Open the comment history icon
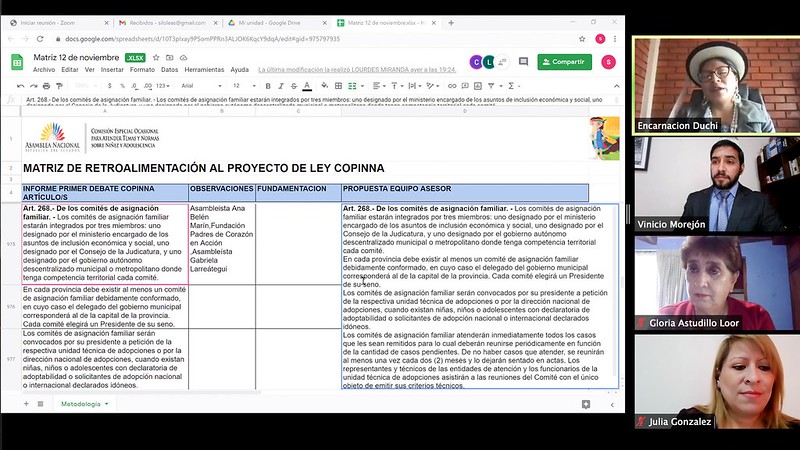 pyautogui.click(x=523, y=62)
